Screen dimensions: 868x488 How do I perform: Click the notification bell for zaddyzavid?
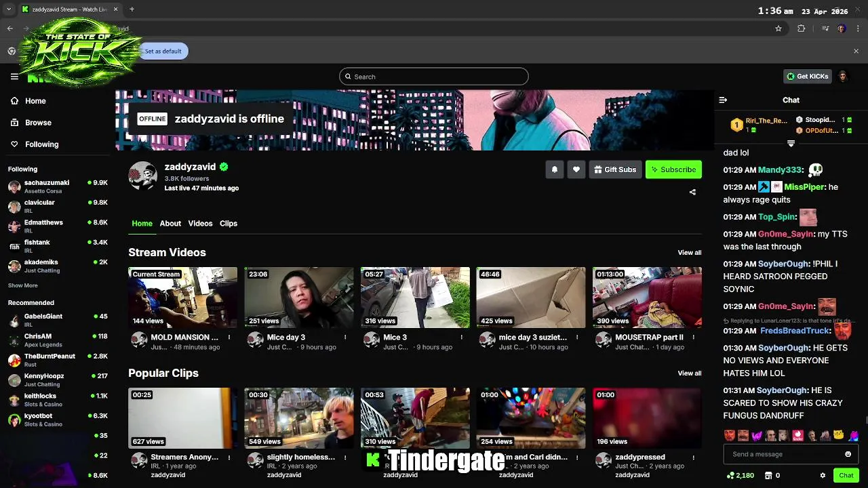[555, 169]
